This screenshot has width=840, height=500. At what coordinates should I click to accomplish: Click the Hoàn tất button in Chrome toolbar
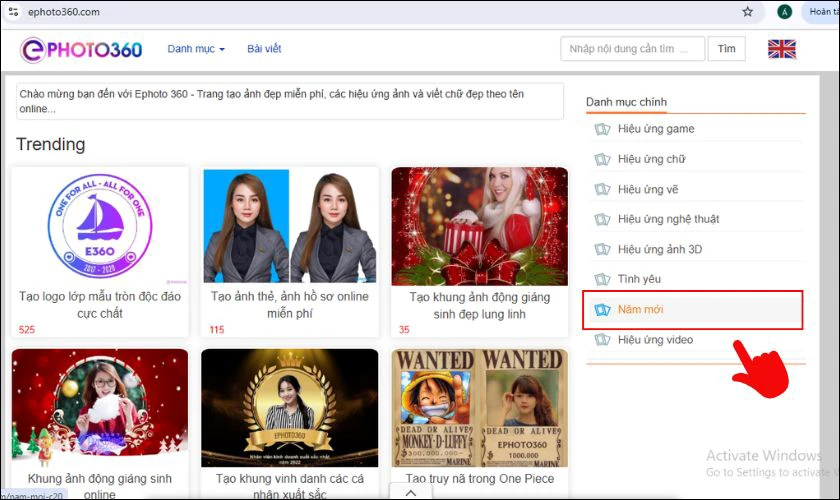click(821, 12)
